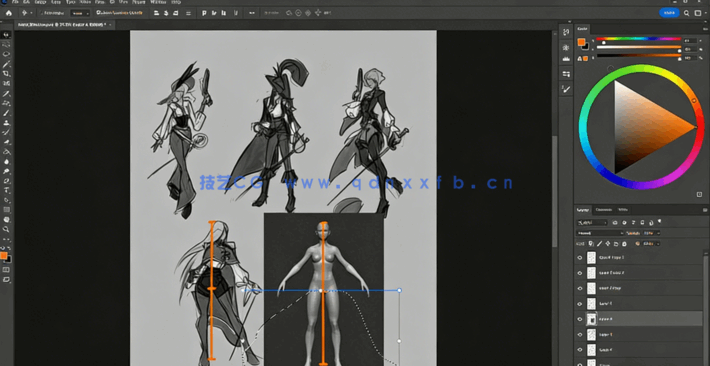Image resolution: width=710 pixels, height=366 pixels.
Task: Open the layer filter type dropdown
Action: tap(592, 222)
